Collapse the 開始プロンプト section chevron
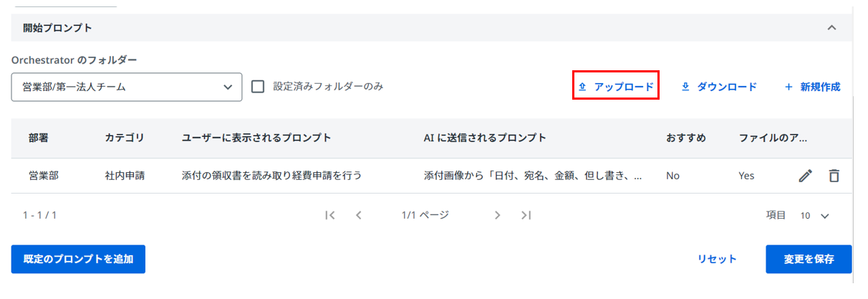 [x=831, y=28]
